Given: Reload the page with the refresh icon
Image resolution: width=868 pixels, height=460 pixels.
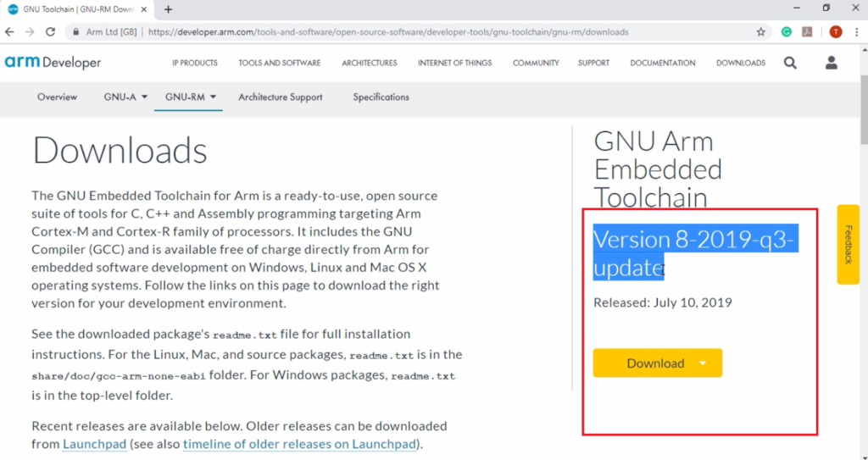Looking at the screenshot, I should tap(50, 32).
